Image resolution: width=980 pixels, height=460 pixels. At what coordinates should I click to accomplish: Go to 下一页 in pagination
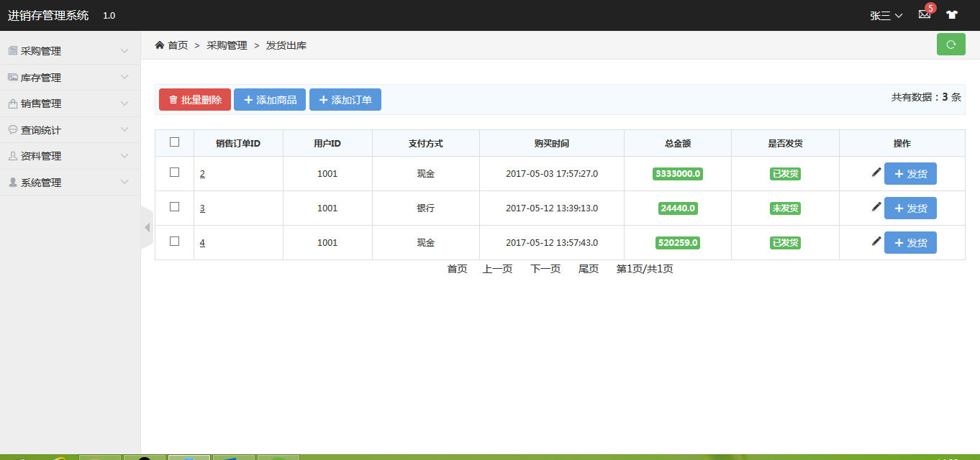(545, 269)
